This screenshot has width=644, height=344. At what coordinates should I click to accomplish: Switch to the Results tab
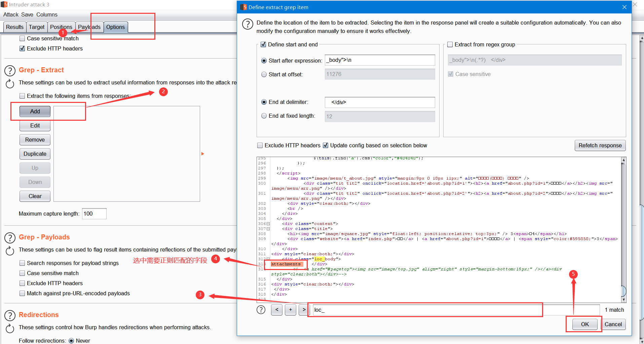(15, 27)
